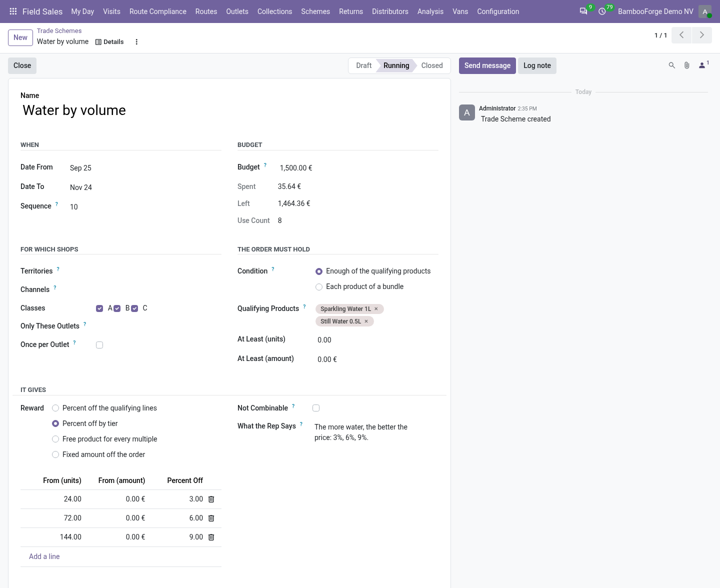Show followers person icon in chatter
The width and height of the screenshot is (720, 588).
(x=702, y=65)
